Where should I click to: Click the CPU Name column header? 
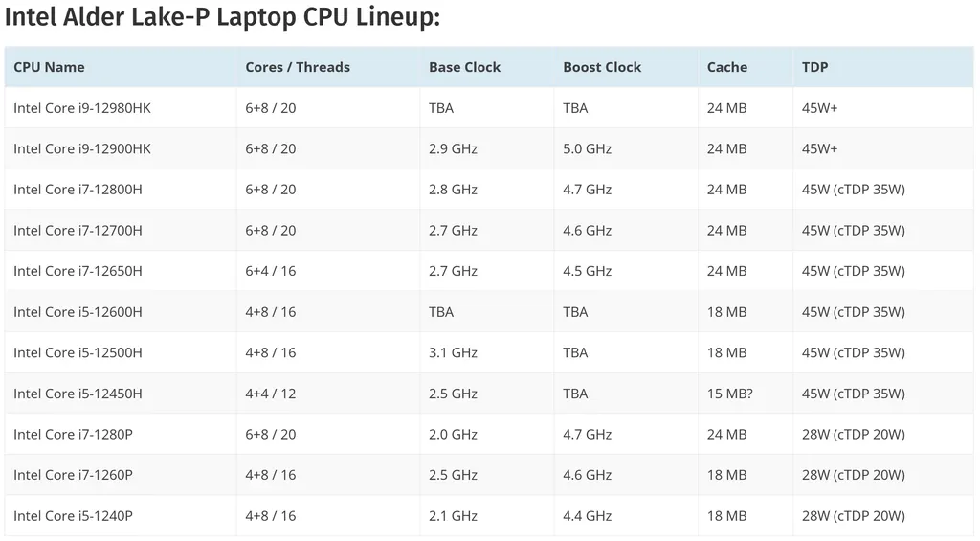tap(49, 67)
